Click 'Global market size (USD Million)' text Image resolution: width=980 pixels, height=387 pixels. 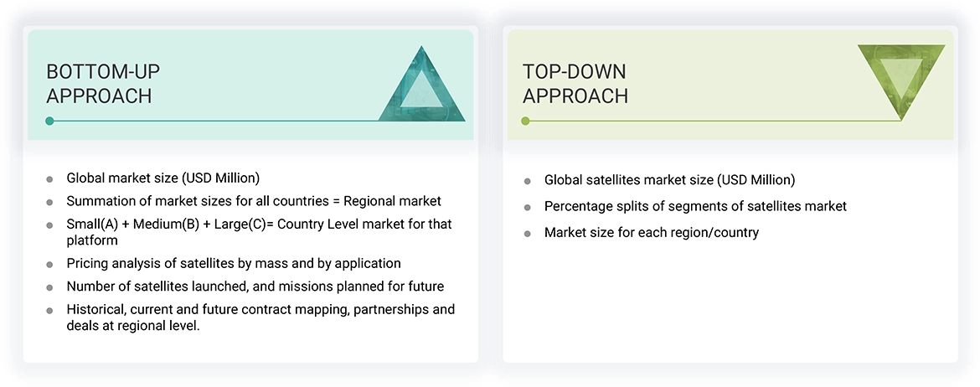click(163, 178)
